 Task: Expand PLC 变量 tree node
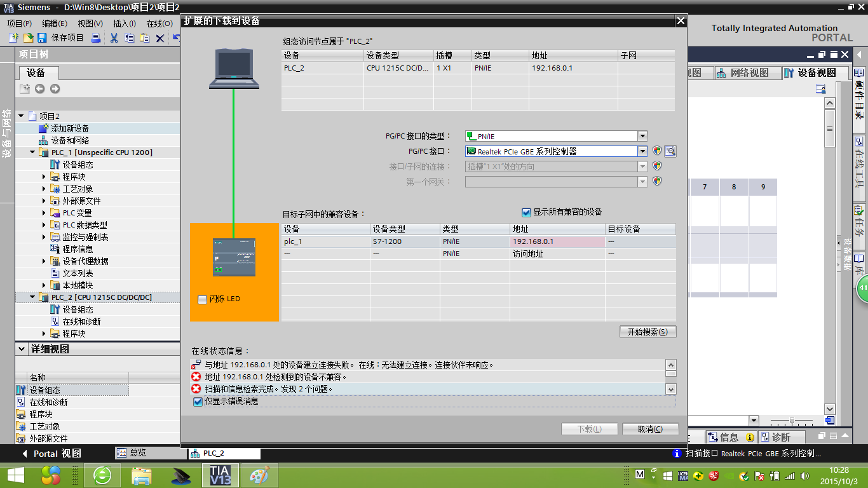pyautogui.click(x=44, y=213)
